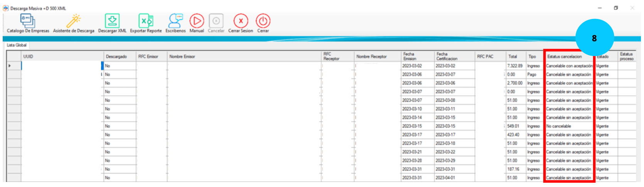Click Estatus cancelacion column header
Viewport: 644px width, 187px height.
click(565, 56)
